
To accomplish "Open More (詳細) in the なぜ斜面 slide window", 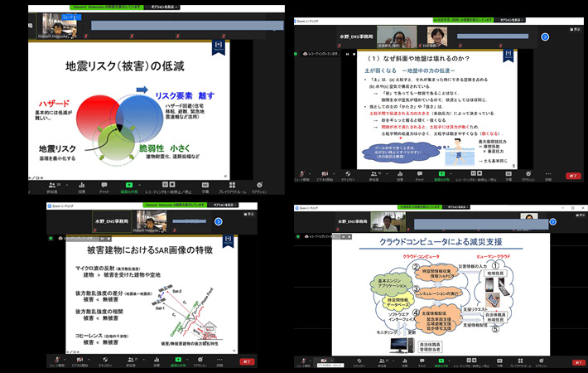I will (548, 176).
